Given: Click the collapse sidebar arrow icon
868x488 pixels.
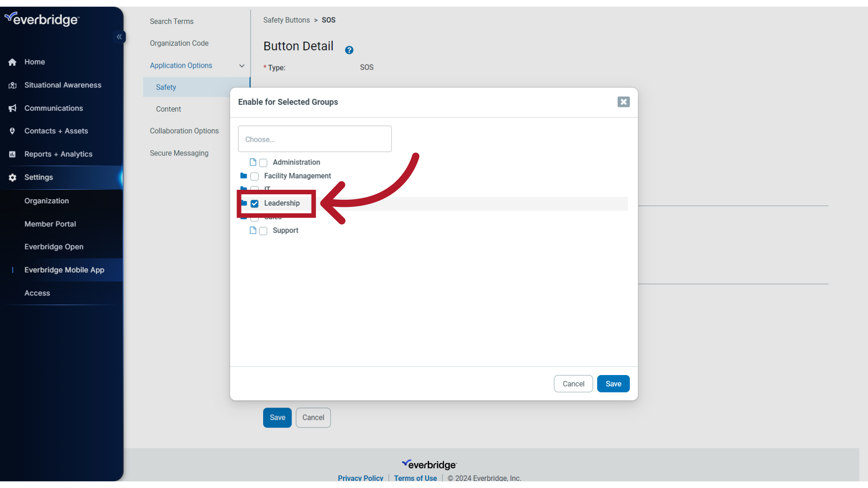Looking at the screenshot, I should [x=118, y=37].
